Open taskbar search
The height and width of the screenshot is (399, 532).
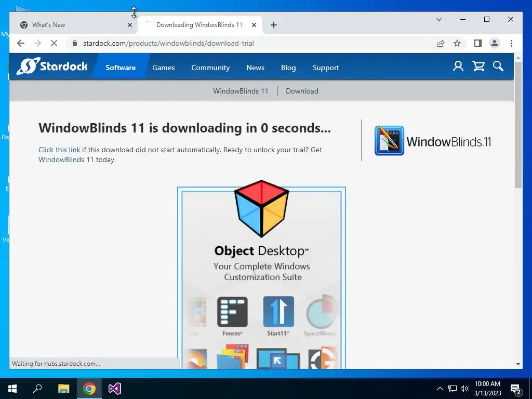tap(37, 389)
